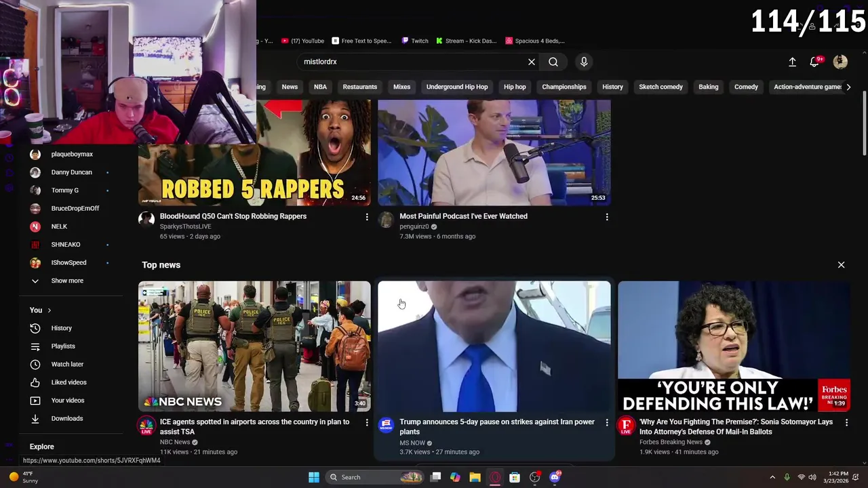868x488 pixels.
Task: Select the Sketch comedy chip
Action: tap(660, 87)
